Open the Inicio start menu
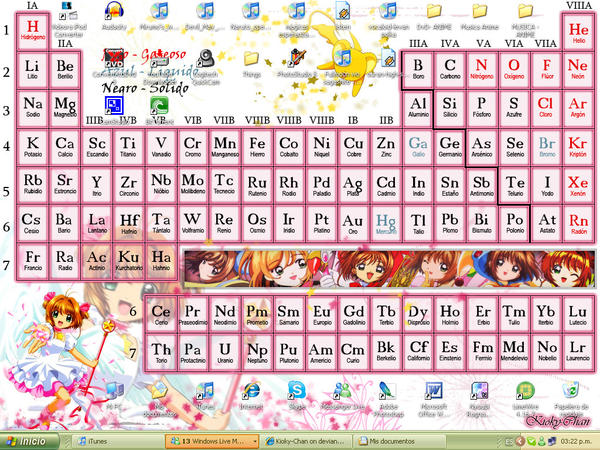Image resolution: width=600 pixels, height=450 pixels. pos(29,441)
